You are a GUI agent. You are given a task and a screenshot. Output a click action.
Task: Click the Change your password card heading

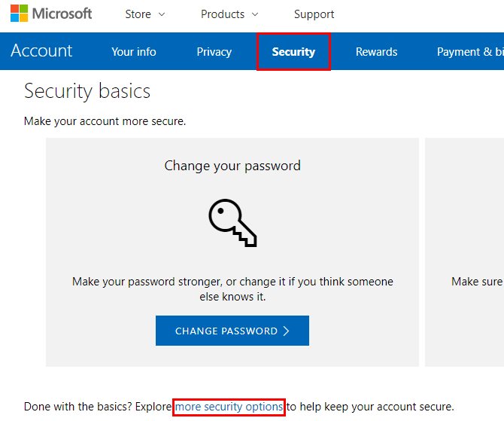[232, 166]
